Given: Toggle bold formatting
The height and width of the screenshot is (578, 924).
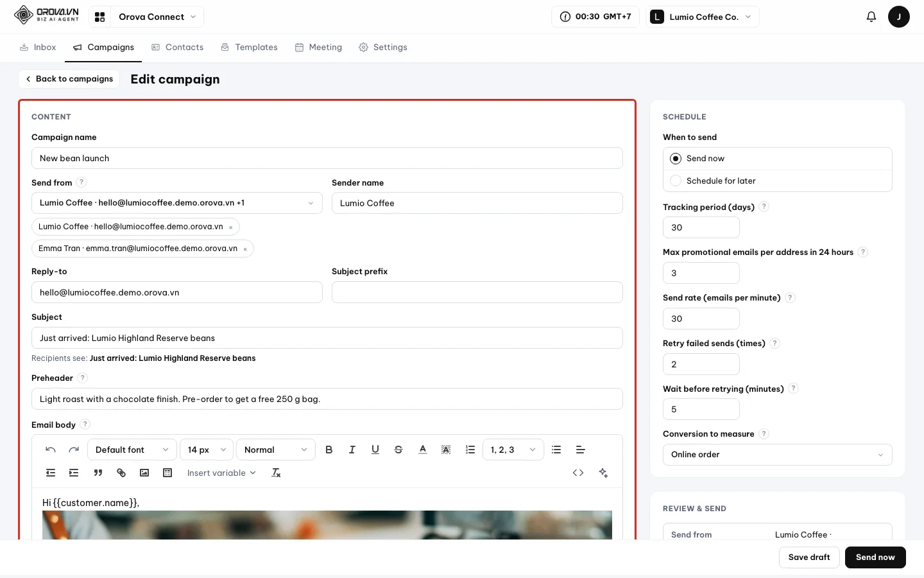Looking at the screenshot, I should pos(329,450).
